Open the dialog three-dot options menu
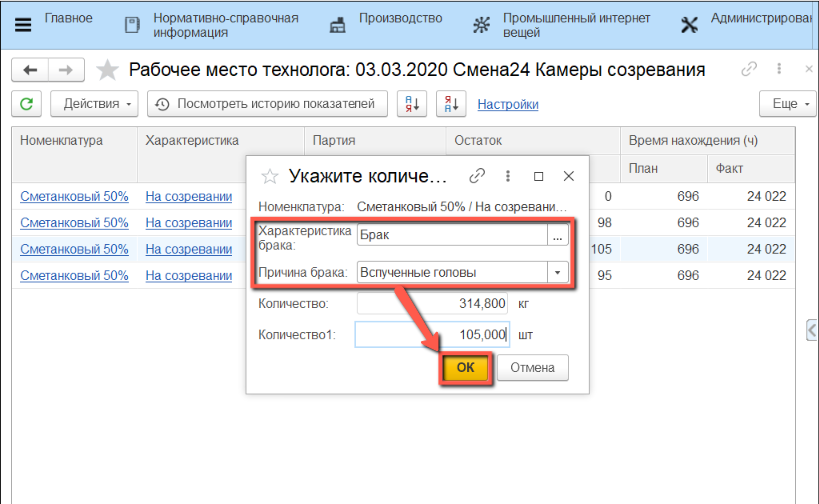The height and width of the screenshot is (504, 819). [x=508, y=176]
